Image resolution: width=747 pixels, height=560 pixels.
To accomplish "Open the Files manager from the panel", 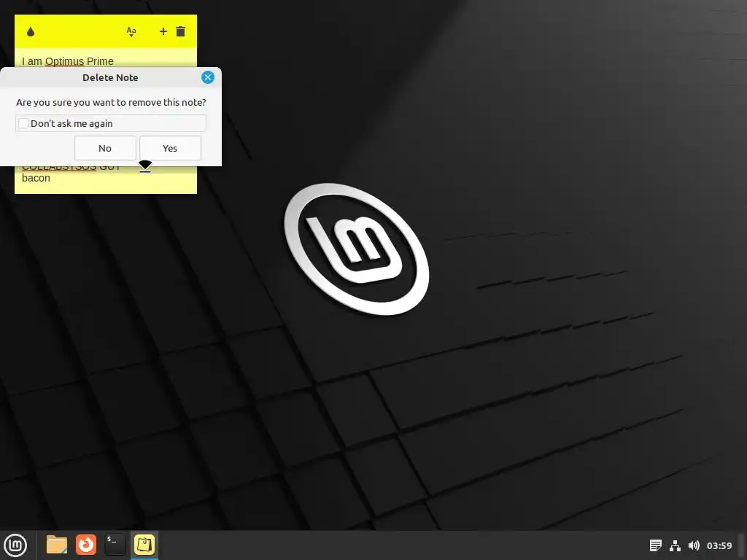I will (x=57, y=545).
